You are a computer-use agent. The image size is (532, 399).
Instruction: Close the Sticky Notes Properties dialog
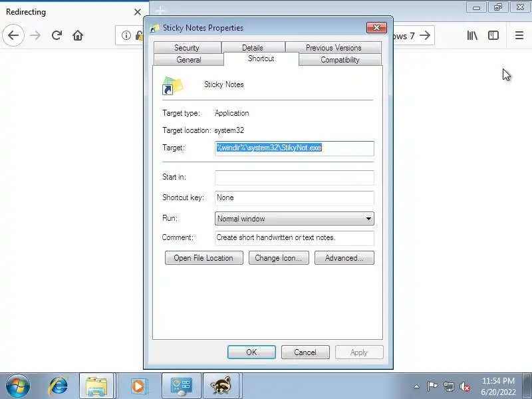376,28
